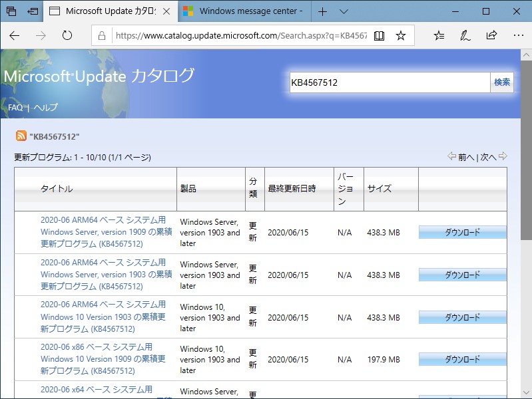Sort by サイズ column header
The height and width of the screenshot is (399, 532).
click(x=380, y=188)
